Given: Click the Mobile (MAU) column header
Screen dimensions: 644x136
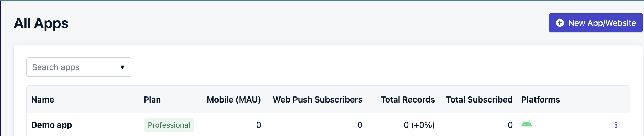Looking at the screenshot, I should [x=233, y=100].
